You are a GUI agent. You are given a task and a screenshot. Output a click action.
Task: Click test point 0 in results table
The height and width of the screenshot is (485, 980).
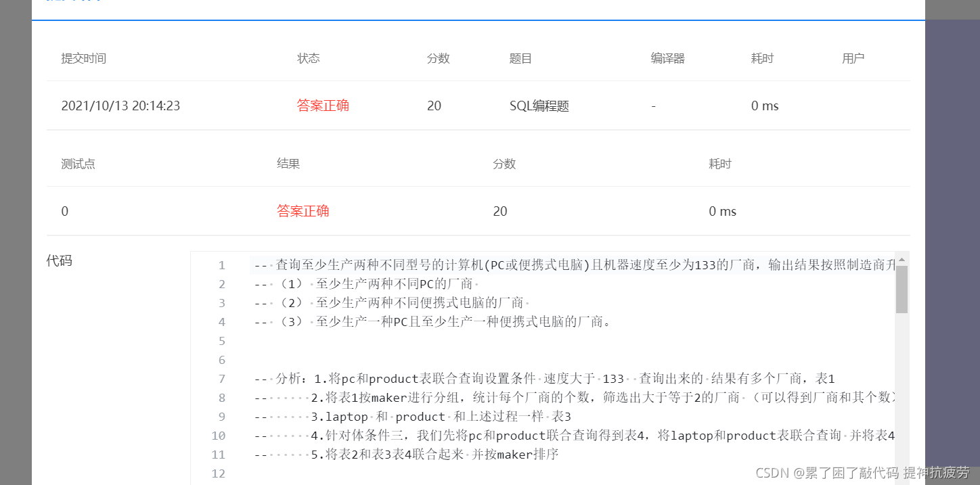point(64,210)
